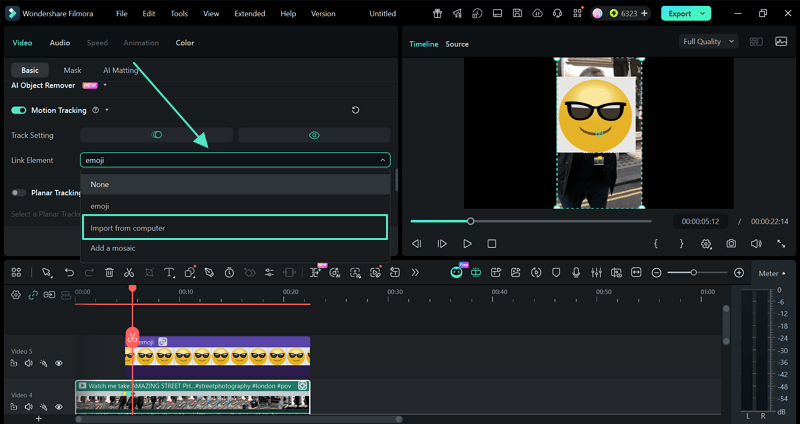Open the Full Quality dropdown

point(709,42)
